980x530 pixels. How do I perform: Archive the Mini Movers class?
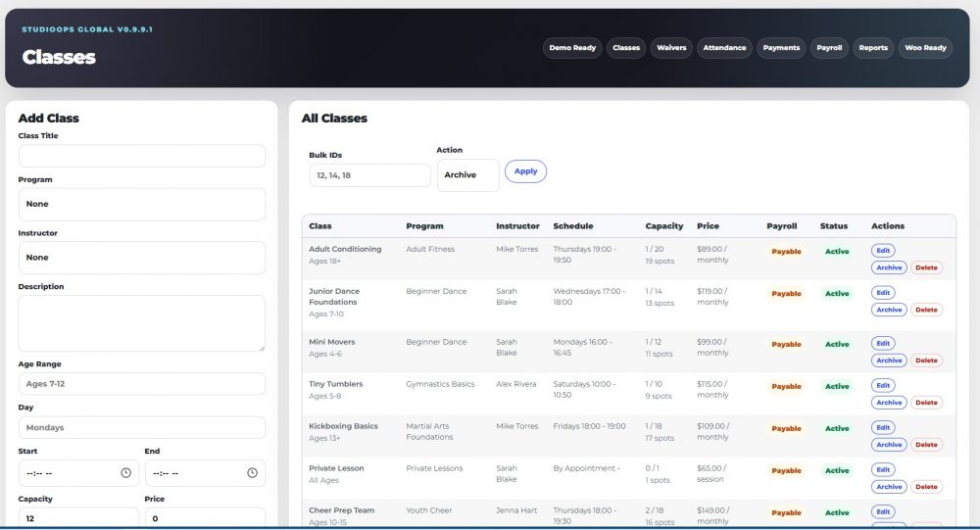click(x=889, y=361)
